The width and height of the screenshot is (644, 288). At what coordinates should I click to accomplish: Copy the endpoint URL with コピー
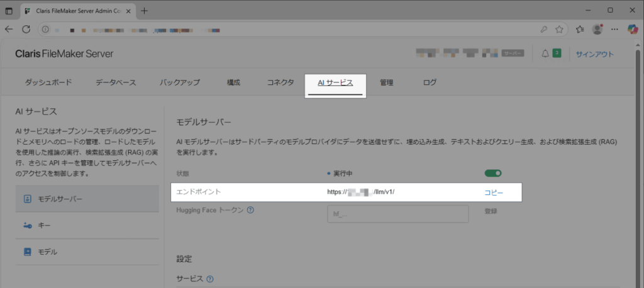click(494, 192)
